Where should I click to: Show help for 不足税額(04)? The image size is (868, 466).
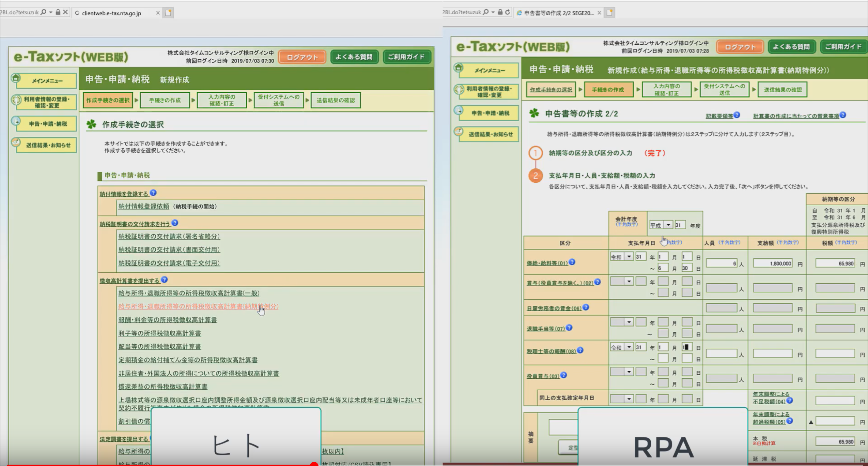click(x=790, y=401)
